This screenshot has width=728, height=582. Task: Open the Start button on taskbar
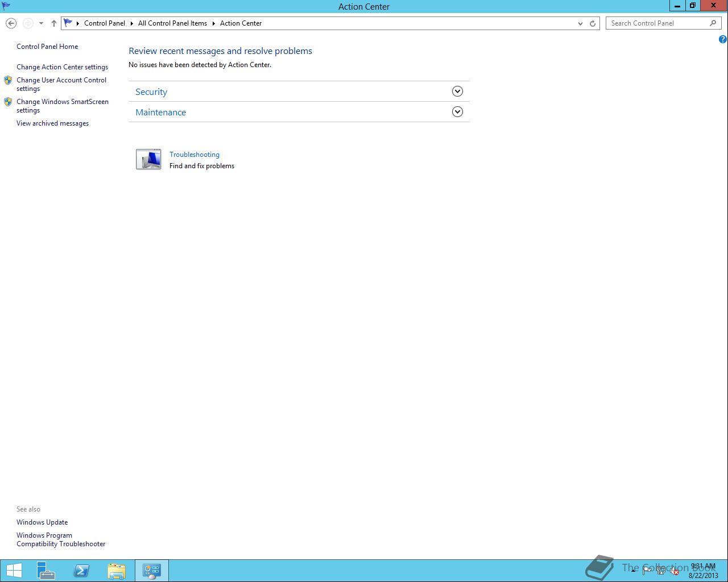(x=14, y=571)
